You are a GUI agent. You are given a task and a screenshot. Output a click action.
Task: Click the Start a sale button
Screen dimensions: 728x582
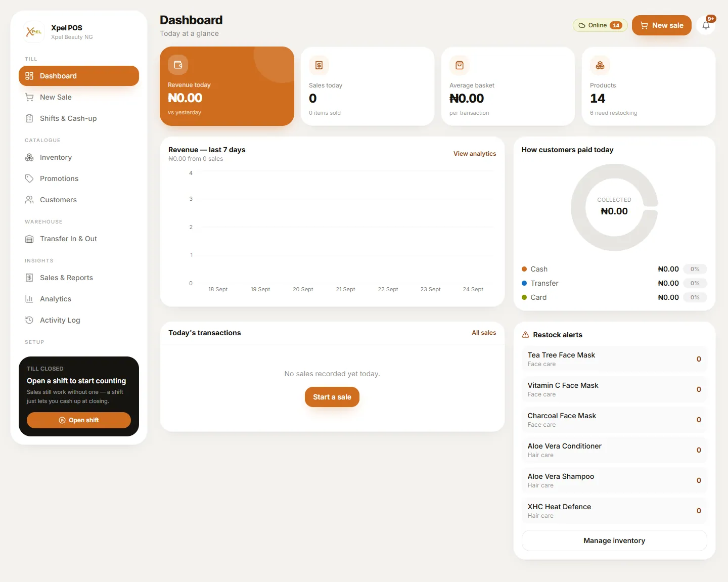332,397
